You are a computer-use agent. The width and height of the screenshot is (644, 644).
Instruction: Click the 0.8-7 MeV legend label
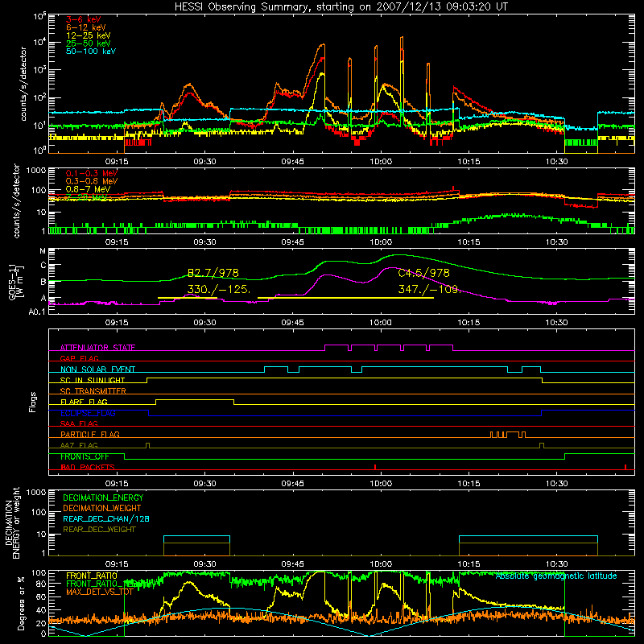89,189
